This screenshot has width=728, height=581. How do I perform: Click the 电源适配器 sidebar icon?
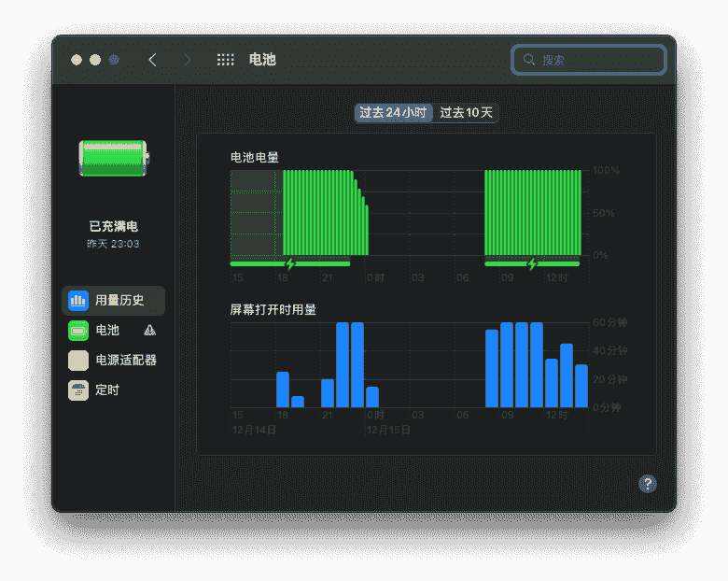click(x=78, y=361)
